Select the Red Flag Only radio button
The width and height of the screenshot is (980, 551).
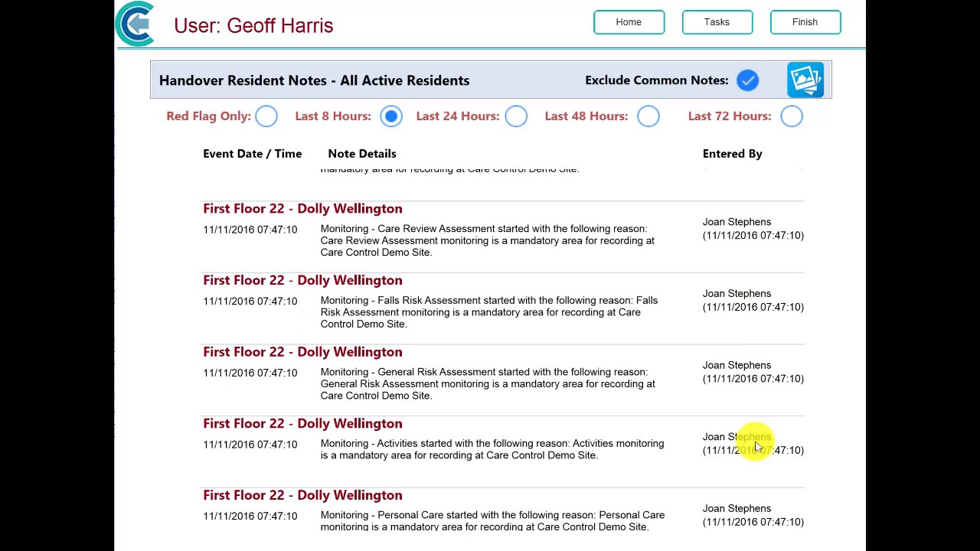(x=266, y=116)
